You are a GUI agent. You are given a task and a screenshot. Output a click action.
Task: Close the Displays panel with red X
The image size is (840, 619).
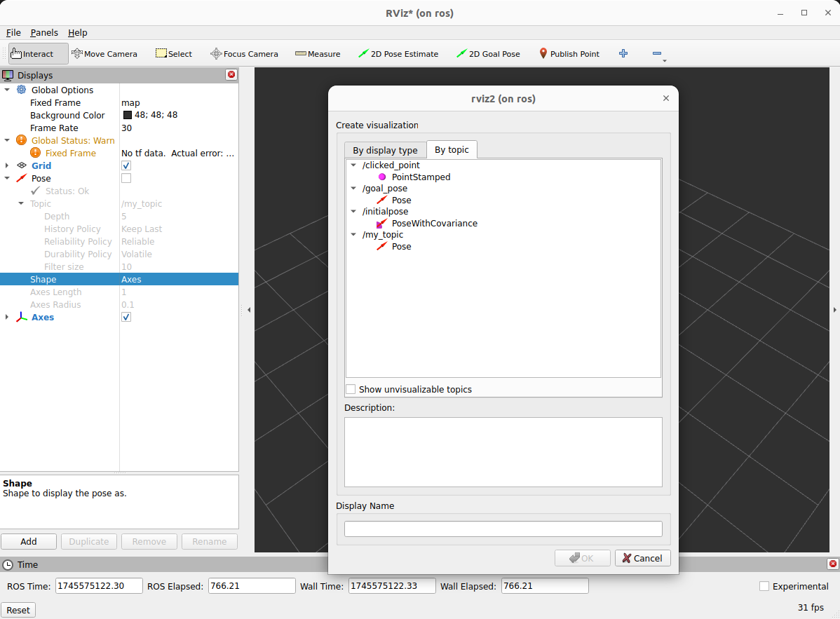tap(231, 74)
